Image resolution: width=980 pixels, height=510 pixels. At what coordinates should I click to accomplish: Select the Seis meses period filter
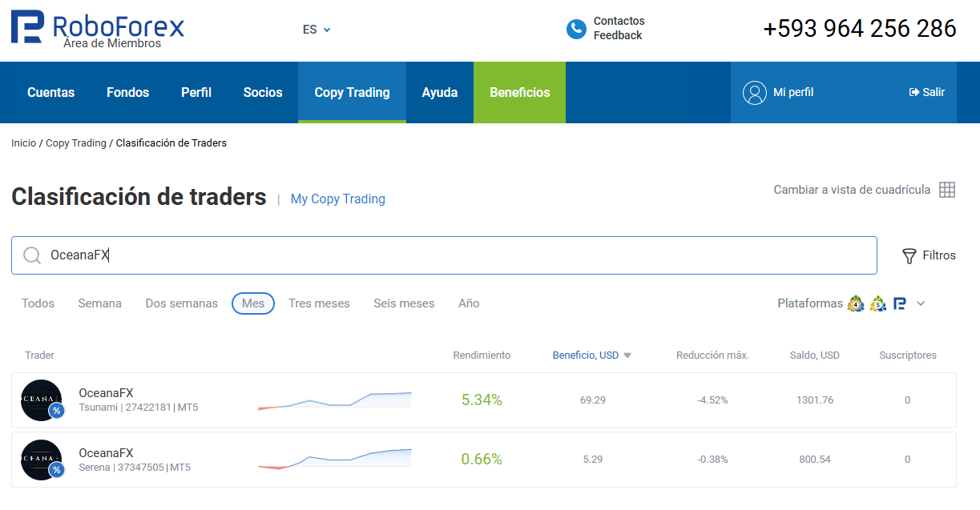coord(404,303)
